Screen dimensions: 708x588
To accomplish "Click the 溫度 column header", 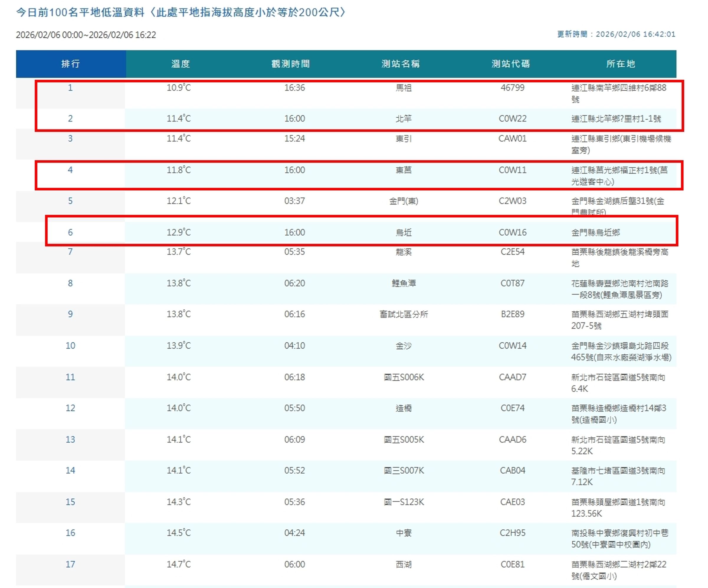I will (x=181, y=64).
